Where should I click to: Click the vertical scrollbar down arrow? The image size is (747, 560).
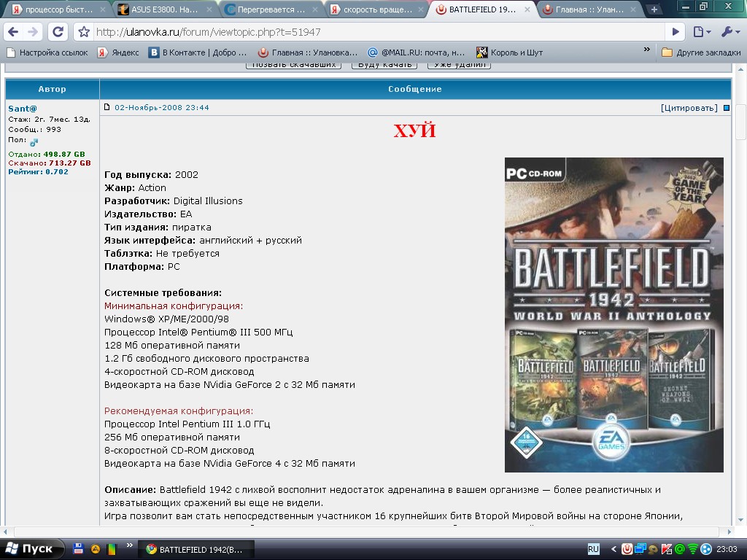[741, 520]
